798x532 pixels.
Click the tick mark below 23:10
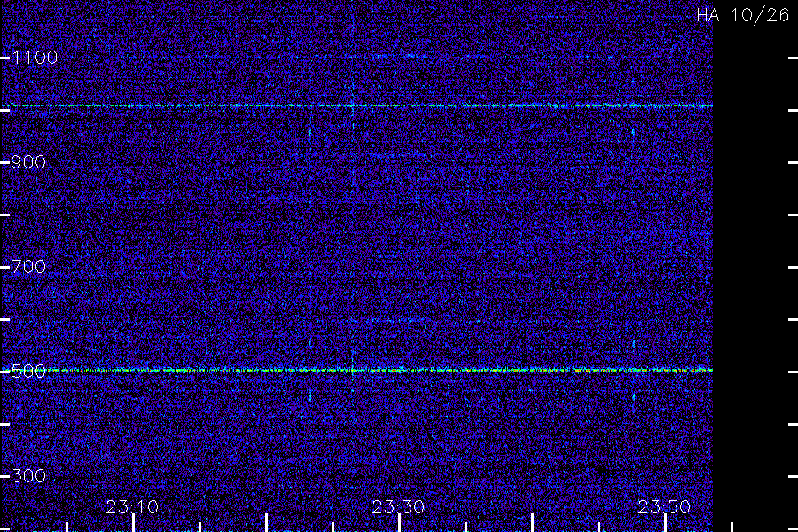pyautogui.click(x=133, y=523)
